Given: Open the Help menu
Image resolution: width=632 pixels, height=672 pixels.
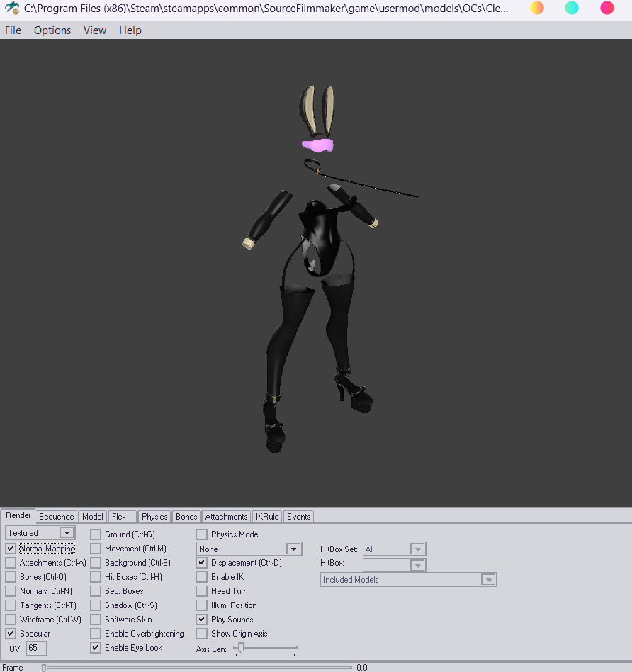Looking at the screenshot, I should coord(130,30).
